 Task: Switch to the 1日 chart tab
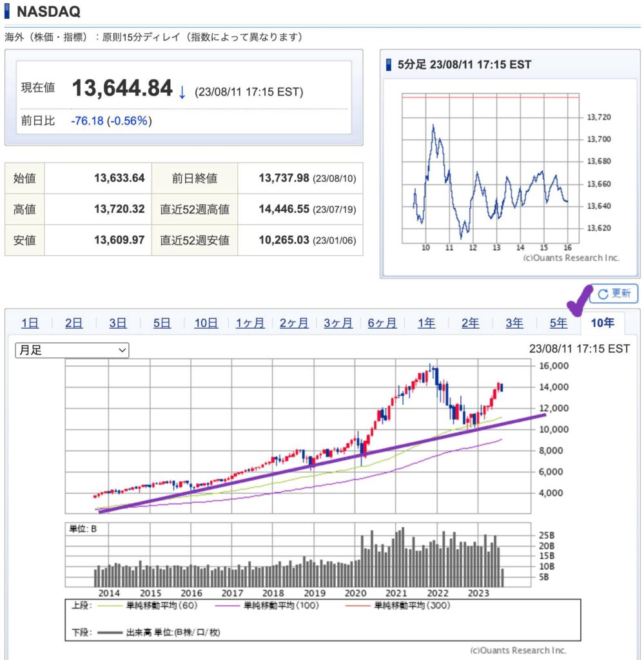[x=30, y=323]
